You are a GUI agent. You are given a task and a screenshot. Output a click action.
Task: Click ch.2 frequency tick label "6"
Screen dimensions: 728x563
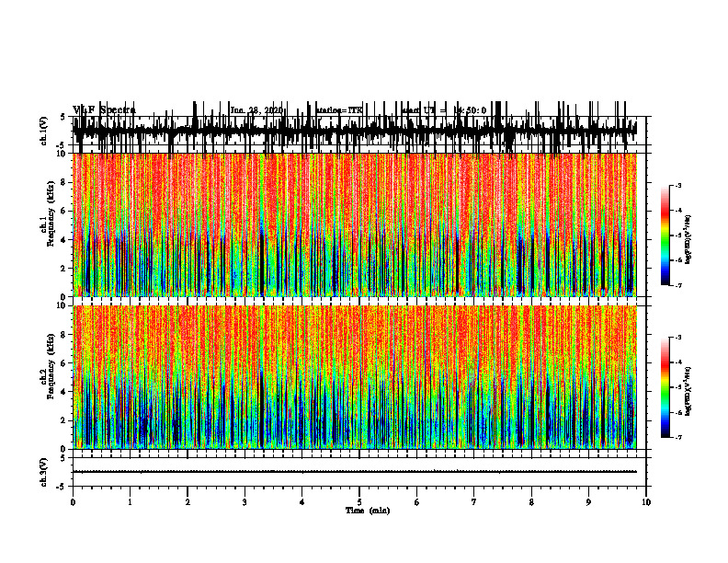64,363
